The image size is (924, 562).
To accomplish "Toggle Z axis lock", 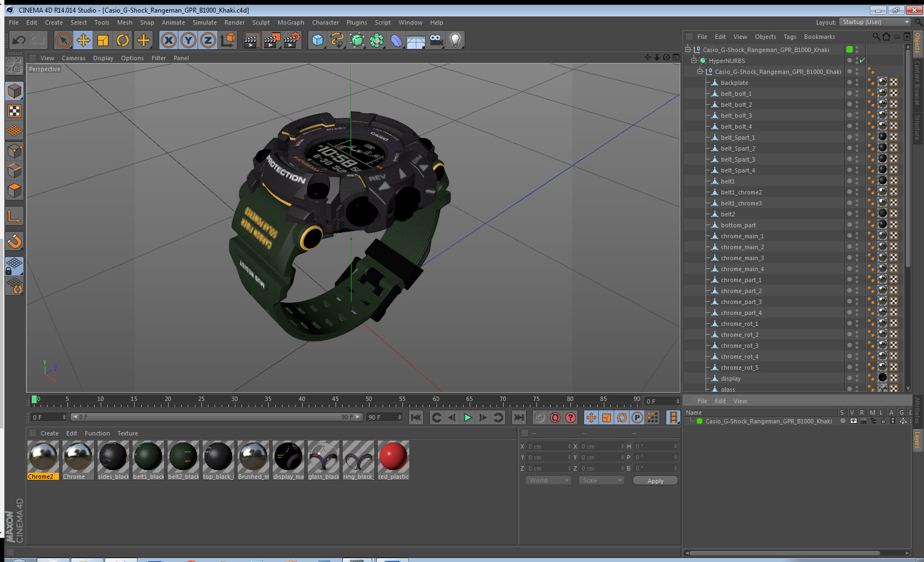I will 208,40.
